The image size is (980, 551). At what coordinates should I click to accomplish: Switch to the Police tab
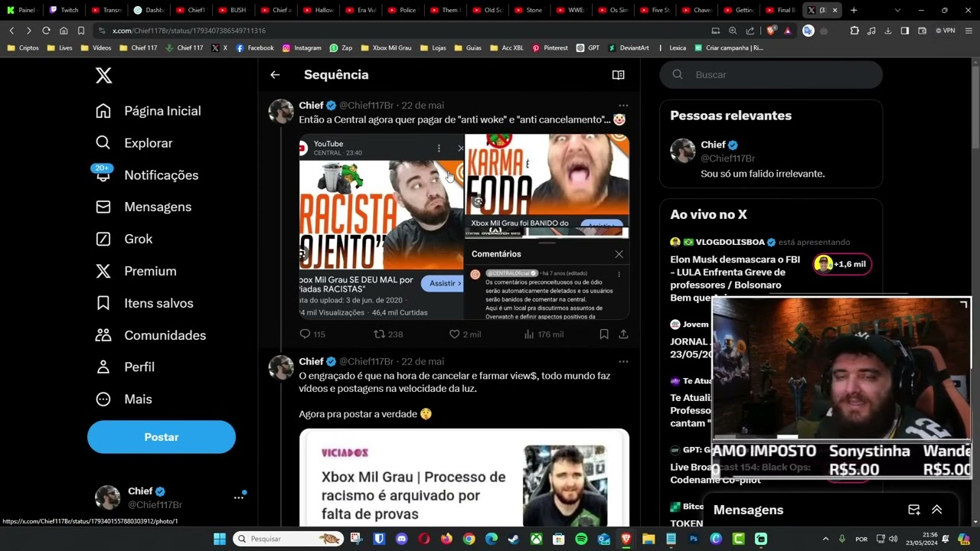402,10
